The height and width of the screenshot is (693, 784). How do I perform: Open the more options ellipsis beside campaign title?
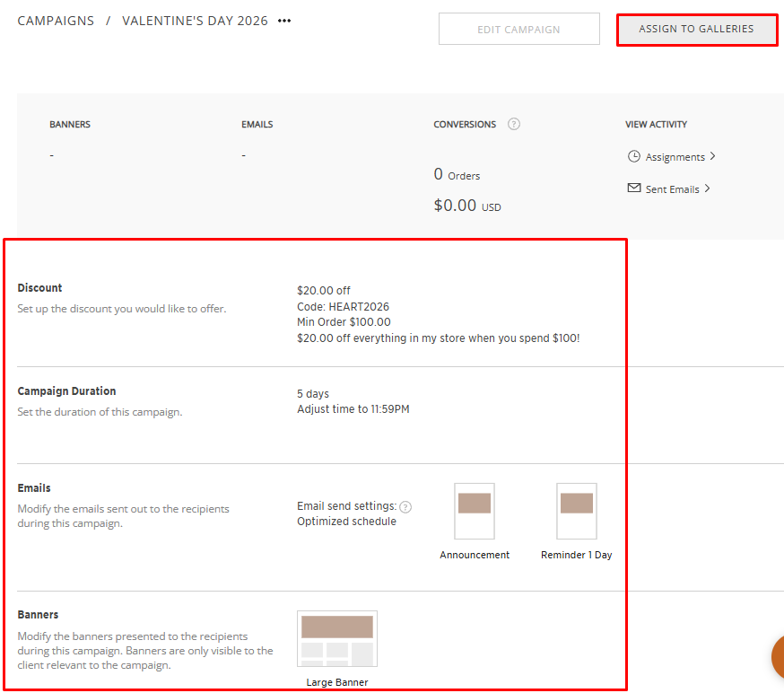[284, 21]
